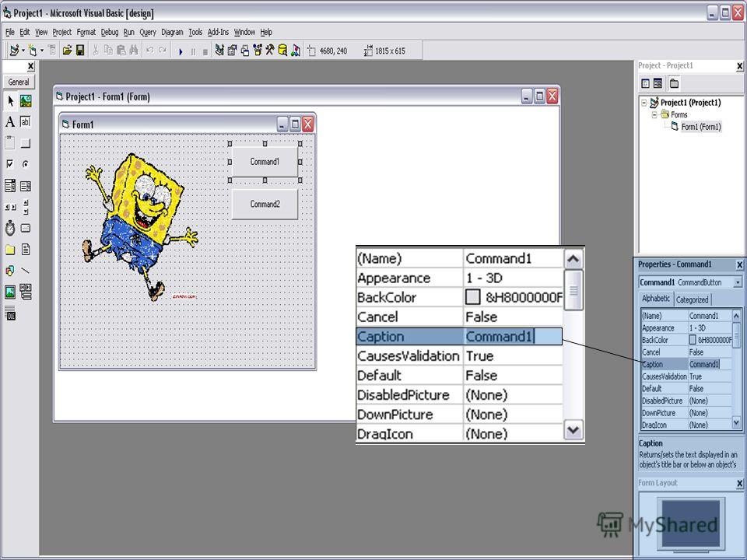Open Project Explorer from the toolbar
Viewport: 747px width, 560px height.
pyautogui.click(x=219, y=50)
